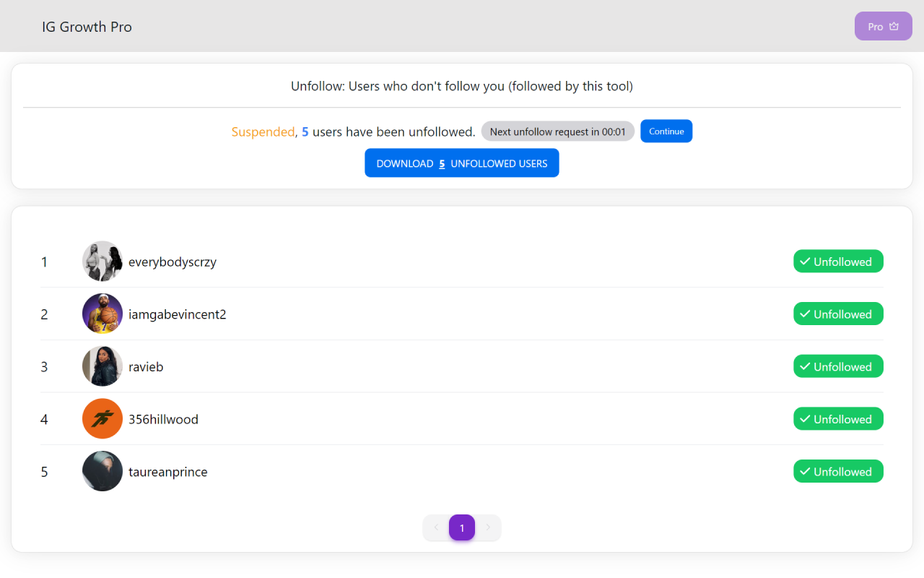Click the taureanprince username

[168, 472]
